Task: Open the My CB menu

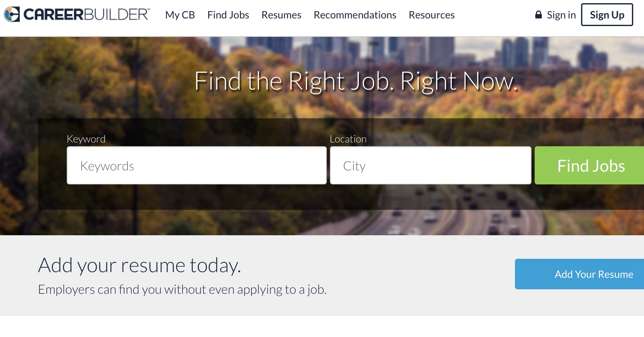Action: tap(180, 15)
